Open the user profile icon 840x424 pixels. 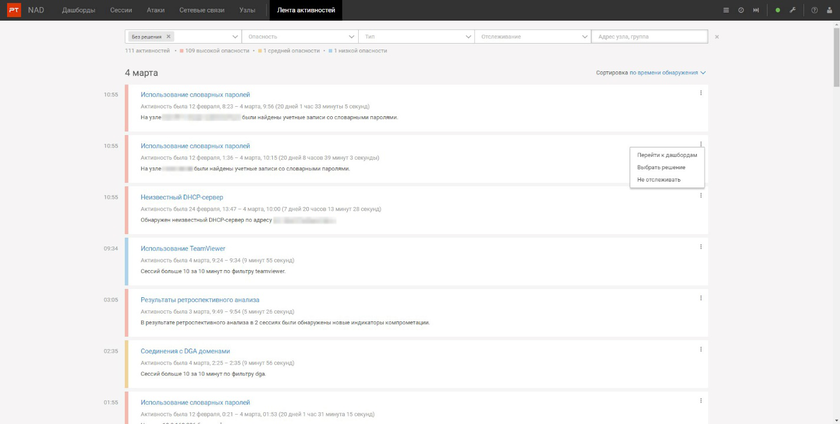tap(829, 10)
